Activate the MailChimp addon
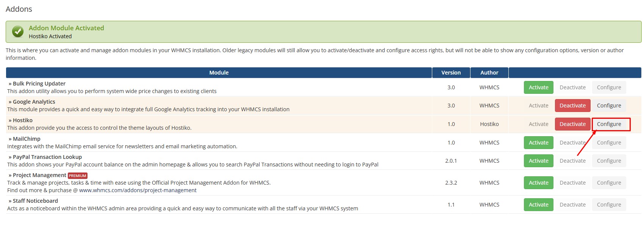 538,143
